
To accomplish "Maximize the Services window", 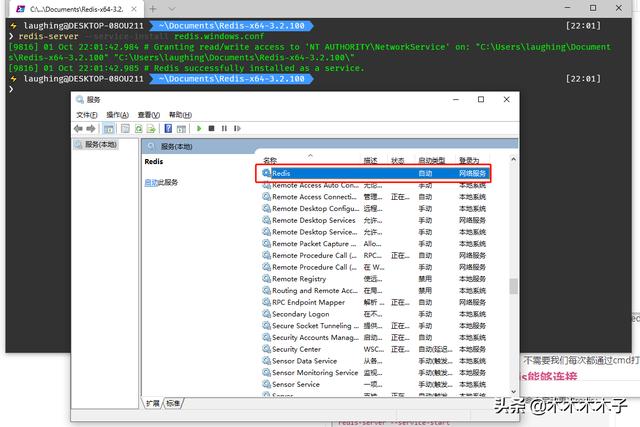I will coord(481,99).
